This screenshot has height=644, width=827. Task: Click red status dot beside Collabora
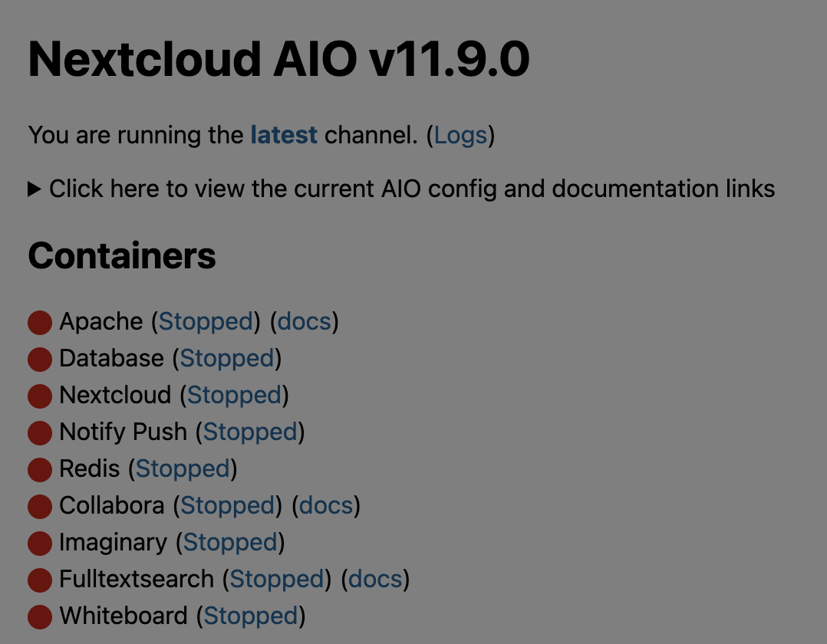(x=40, y=507)
